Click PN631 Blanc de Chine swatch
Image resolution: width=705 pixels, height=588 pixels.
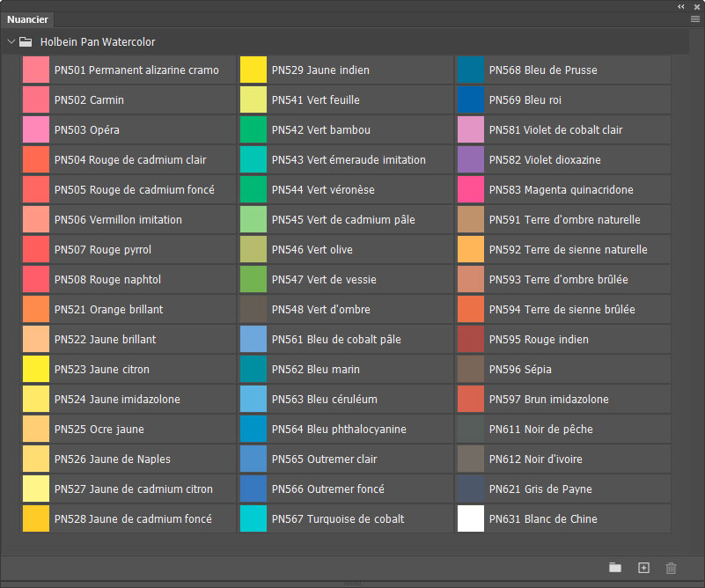[471, 519]
